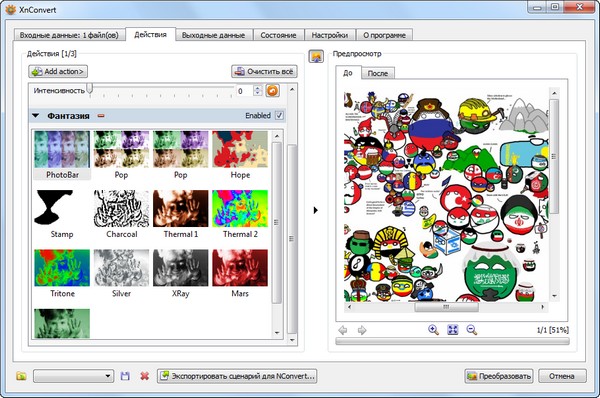
Task: Click the XnConvert title bar app icon
Action: (11, 9)
